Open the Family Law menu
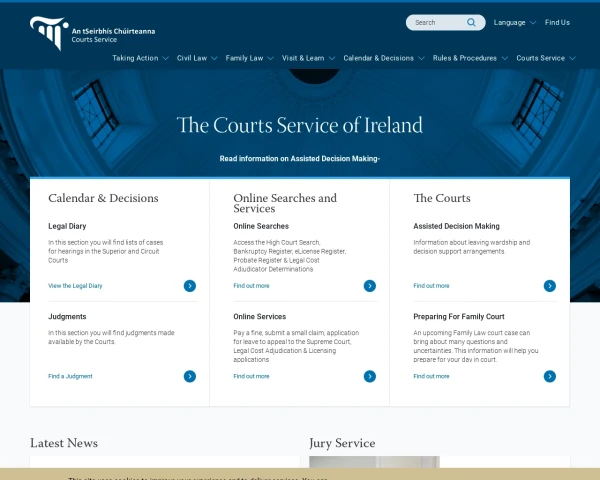The image size is (600, 480). tap(244, 58)
